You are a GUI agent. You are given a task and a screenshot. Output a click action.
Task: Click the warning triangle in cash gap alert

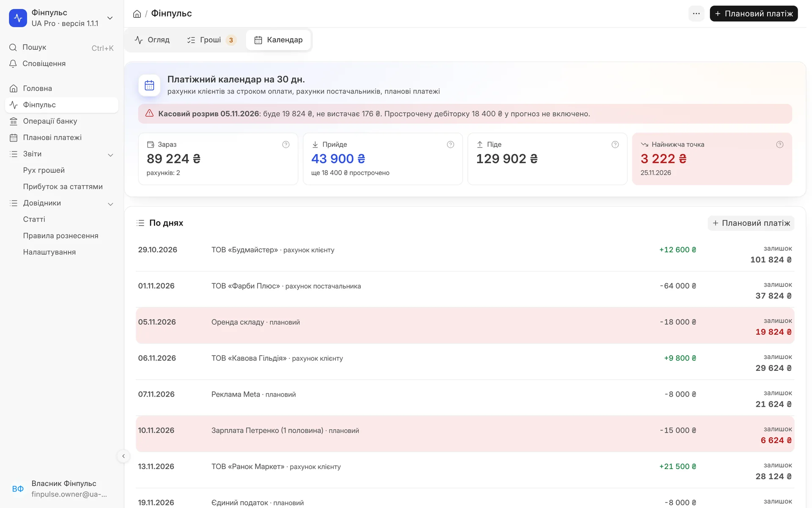(149, 113)
